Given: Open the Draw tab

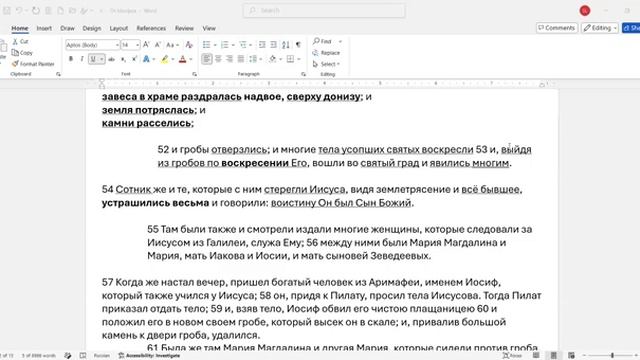Looking at the screenshot, I should 67,28.
